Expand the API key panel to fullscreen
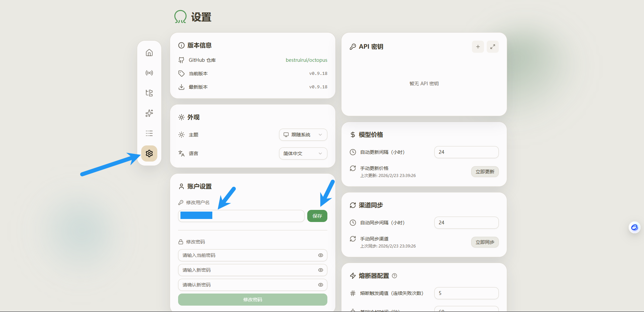This screenshot has width=644, height=312. (x=492, y=47)
